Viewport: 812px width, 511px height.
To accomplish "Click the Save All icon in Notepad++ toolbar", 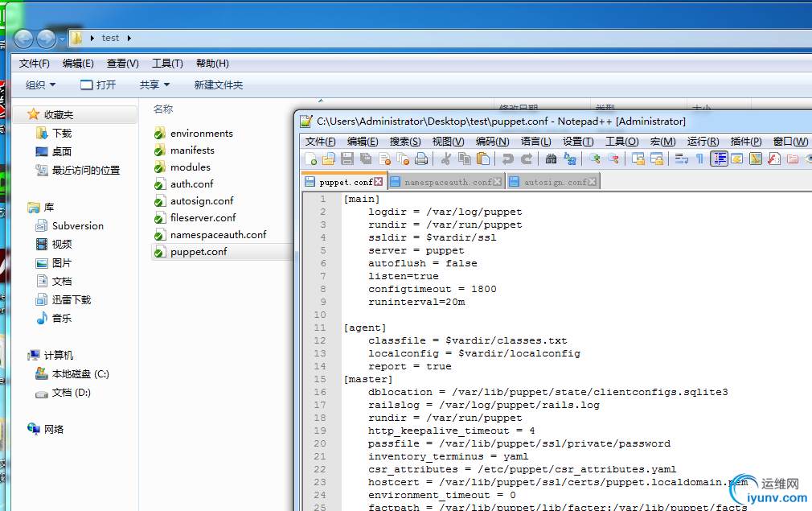I will (x=366, y=159).
